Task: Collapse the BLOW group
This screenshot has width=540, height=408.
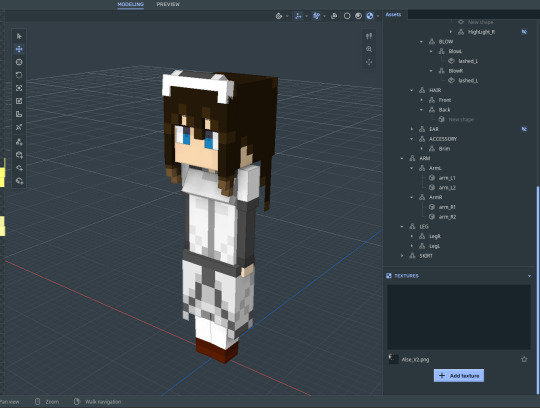Action: tap(421, 42)
